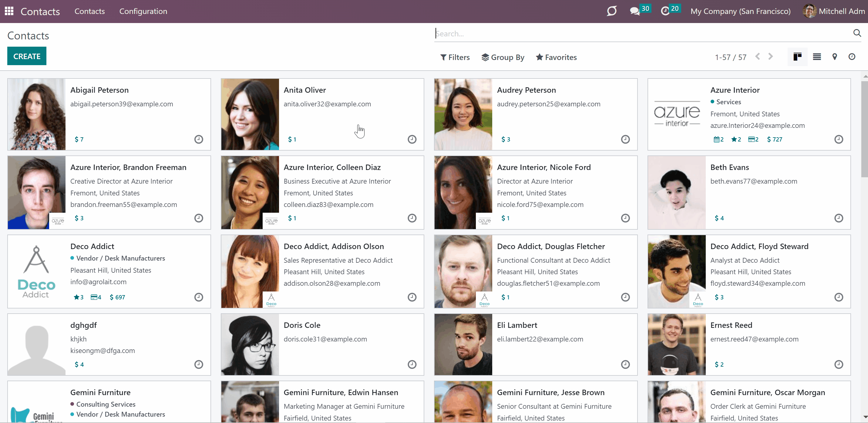Viewport: 868px width, 423px height.
Task: Open the Configuration menu
Action: click(x=143, y=11)
